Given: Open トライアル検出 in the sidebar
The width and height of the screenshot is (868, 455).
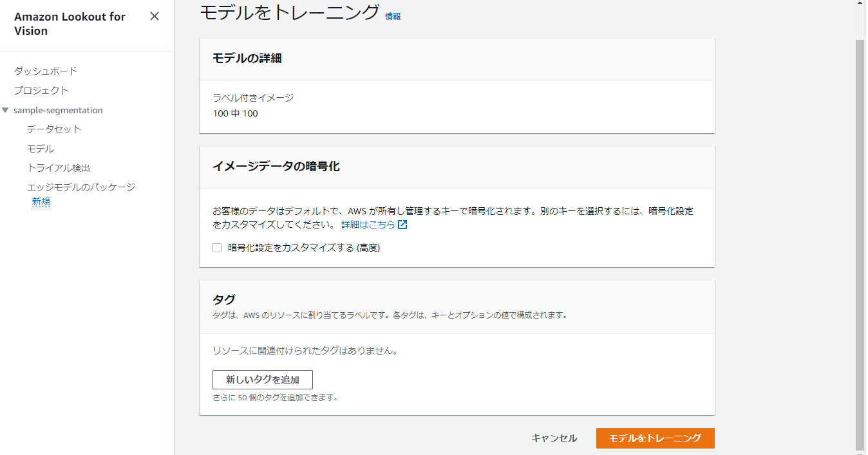Looking at the screenshot, I should click(59, 168).
